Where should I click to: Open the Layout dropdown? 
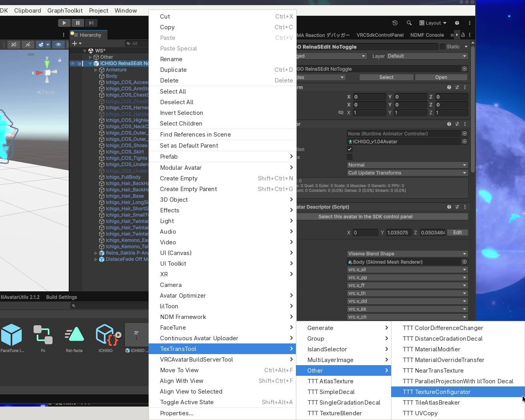433,23
